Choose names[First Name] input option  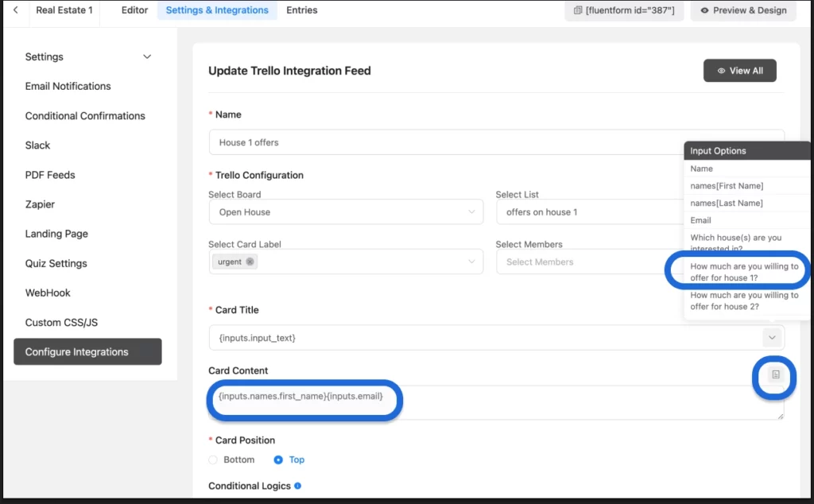click(x=747, y=186)
